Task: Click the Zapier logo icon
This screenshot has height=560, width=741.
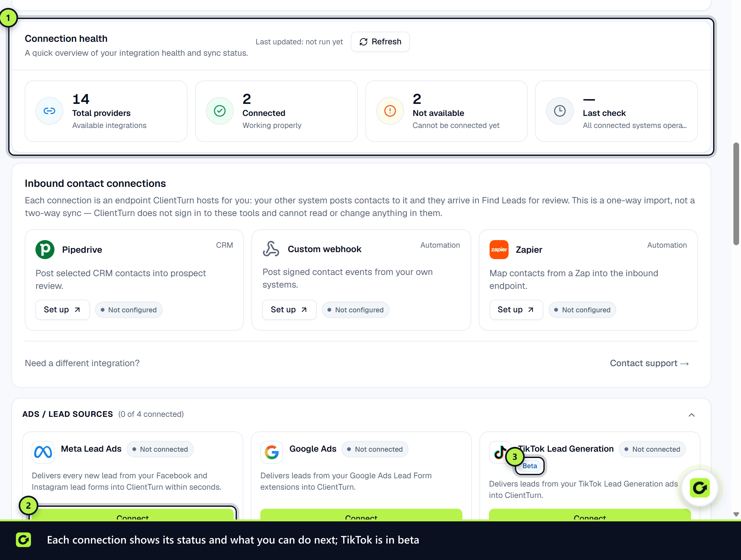Action: 499,249
